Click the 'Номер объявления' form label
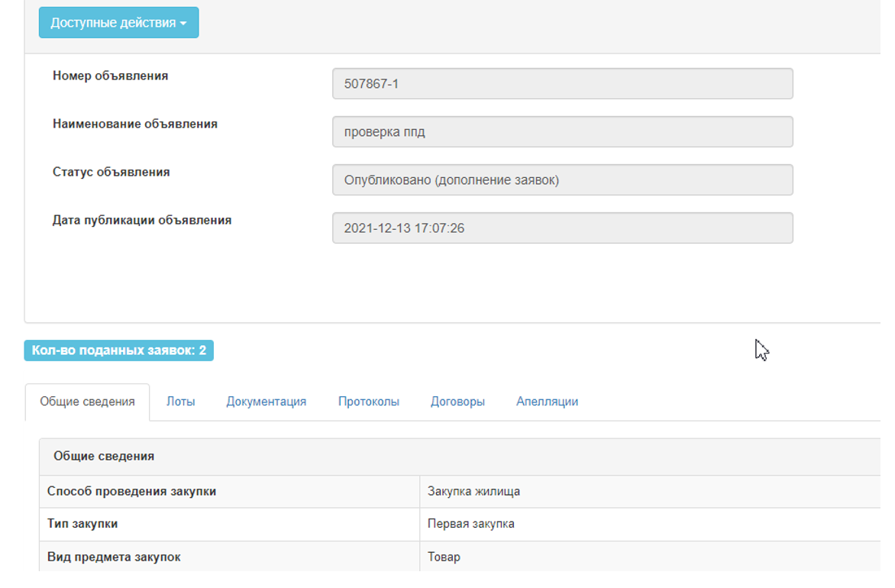This screenshot has width=895, height=588. point(110,76)
